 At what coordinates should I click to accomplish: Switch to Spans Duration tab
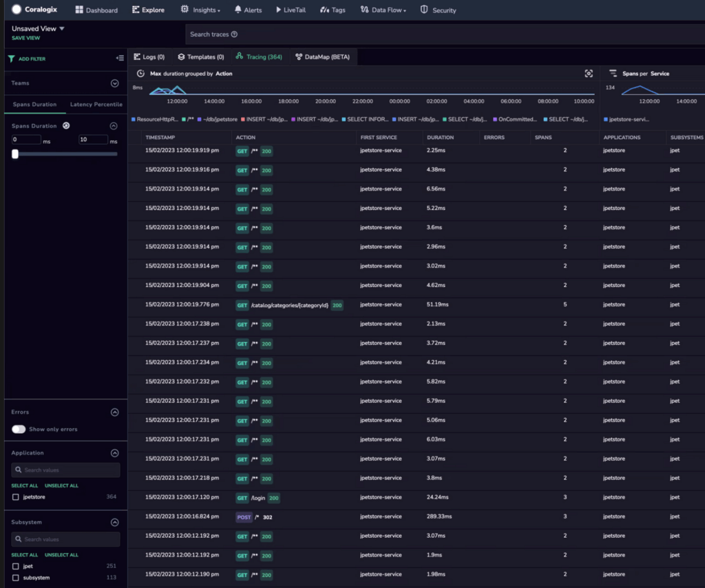click(x=34, y=104)
